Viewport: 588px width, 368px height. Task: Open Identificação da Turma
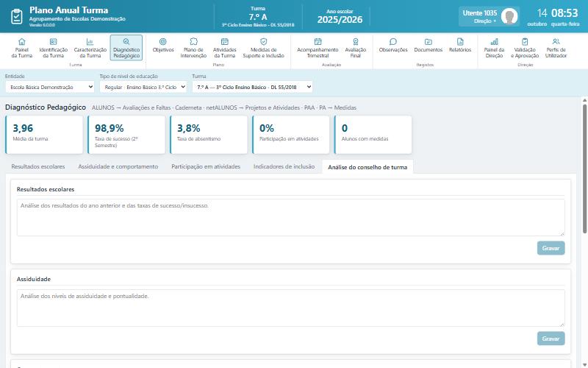coord(53,48)
